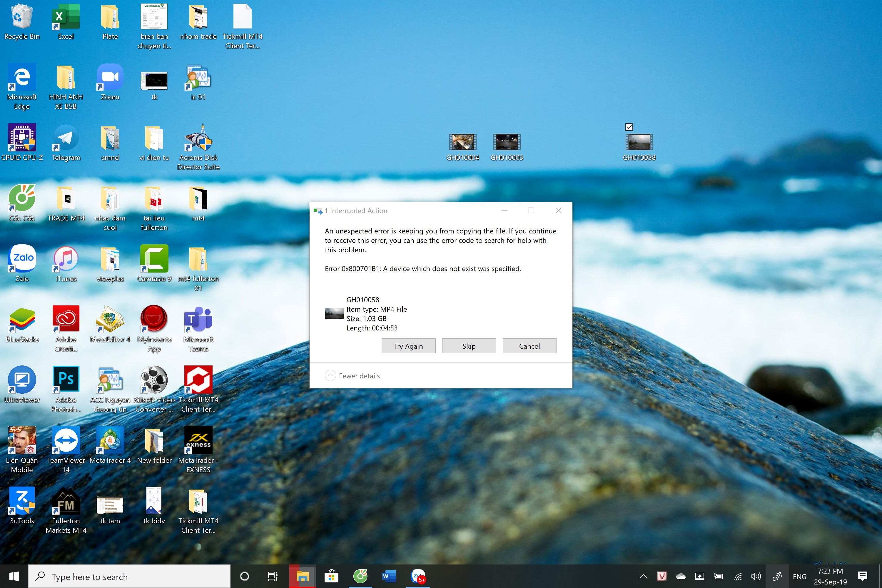
Task: Open Word from the taskbar
Action: pyautogui.click(x=388, y=576)
